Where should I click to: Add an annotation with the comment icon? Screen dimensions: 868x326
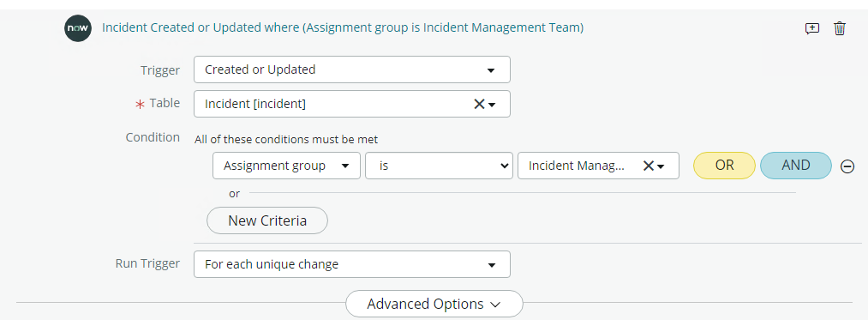tap(811, 29)
